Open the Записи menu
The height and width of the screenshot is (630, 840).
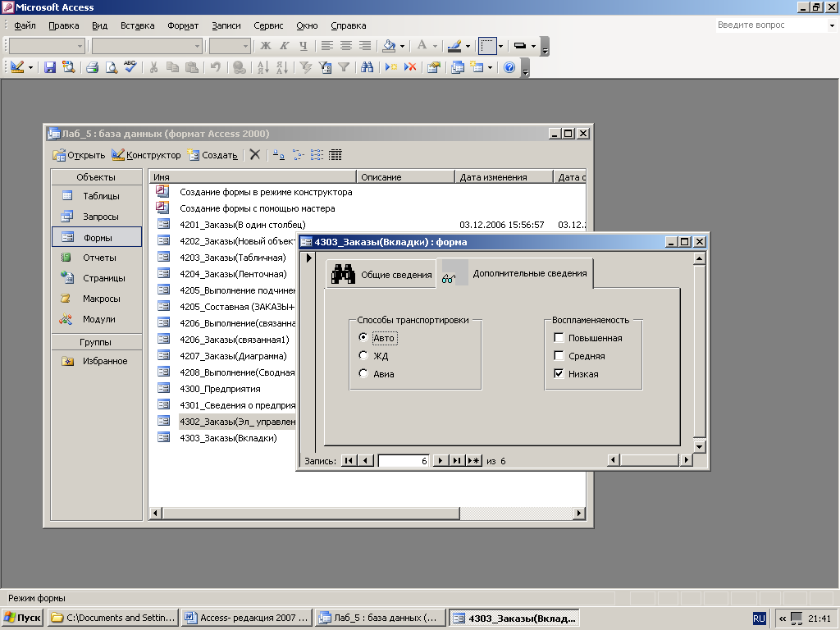click(226, 25)
